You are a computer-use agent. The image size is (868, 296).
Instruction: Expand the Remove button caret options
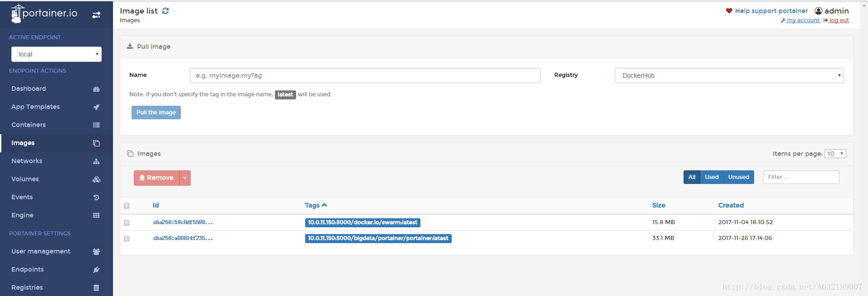pos(185,178)
